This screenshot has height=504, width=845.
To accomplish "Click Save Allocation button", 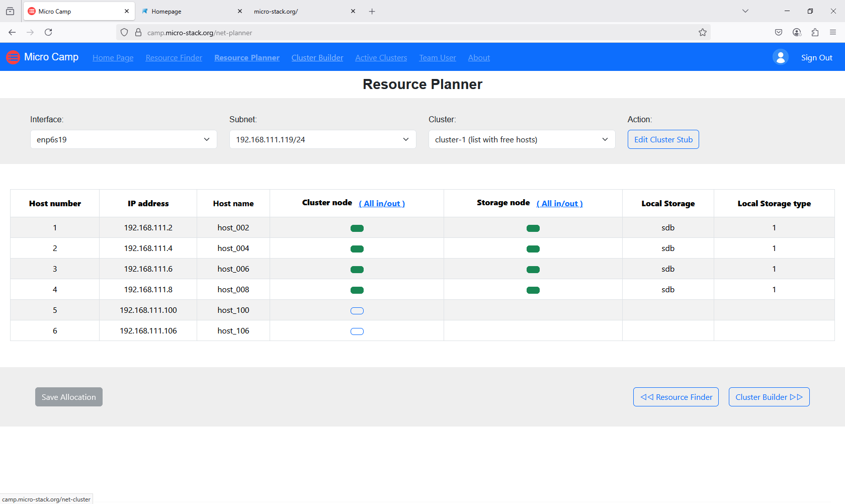I will [x=69, y=397].
